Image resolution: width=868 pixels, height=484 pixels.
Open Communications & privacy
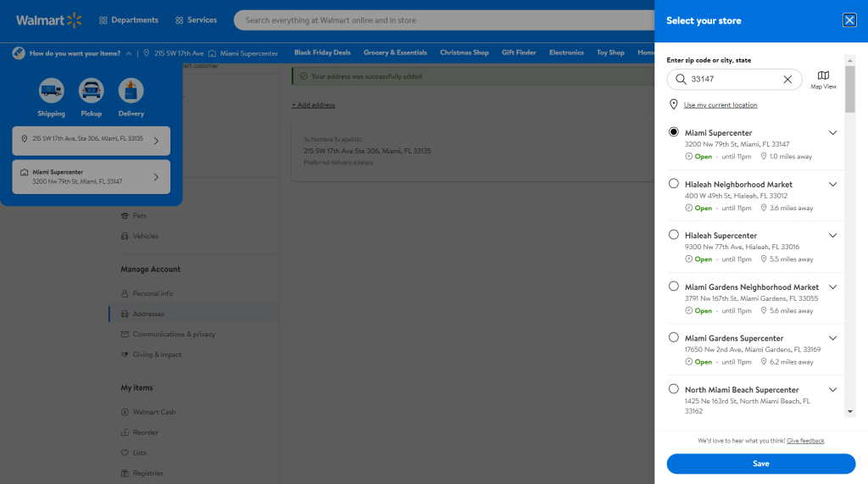(174, 335)
